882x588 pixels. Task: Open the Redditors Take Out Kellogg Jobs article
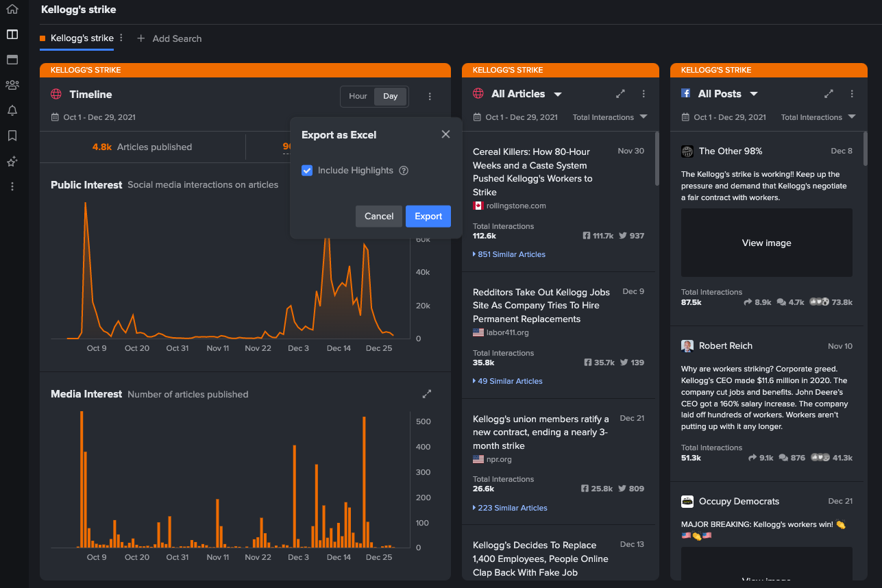[541, 306]
